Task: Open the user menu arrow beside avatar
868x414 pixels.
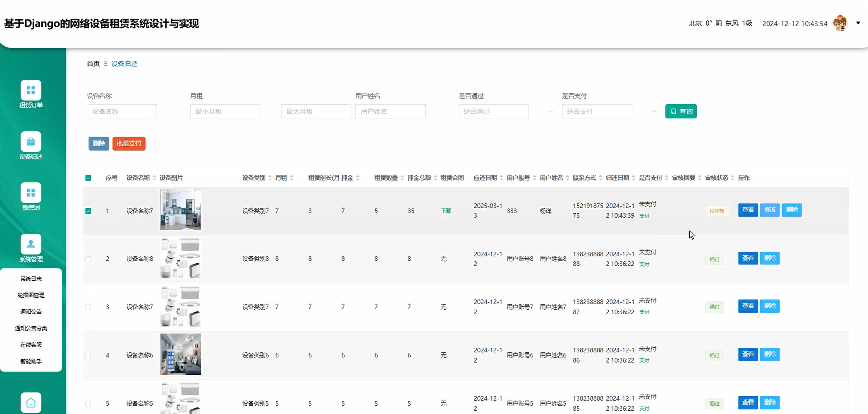Action: (x=858, y=23)
